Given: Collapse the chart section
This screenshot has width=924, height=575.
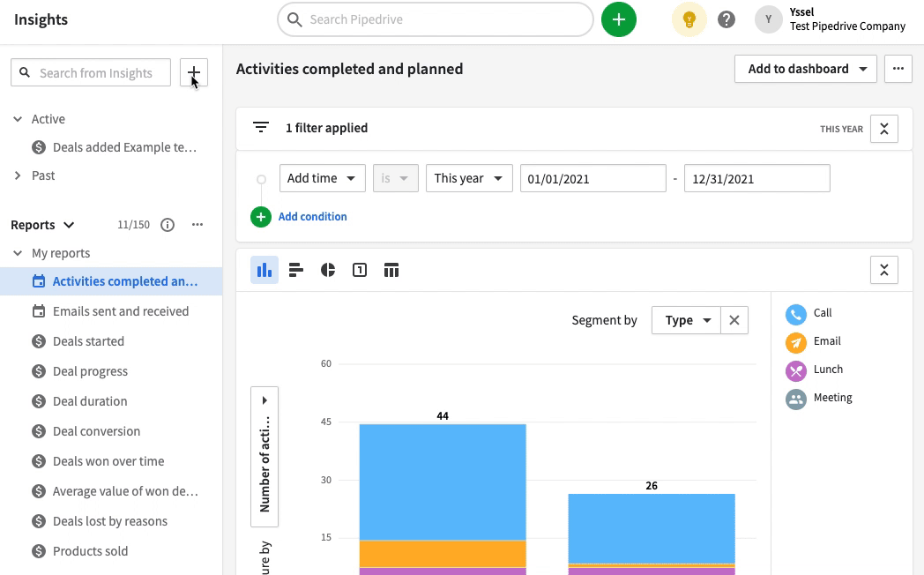Looking at the screenshot, I should pyautogui.click(x=884, y=270).
